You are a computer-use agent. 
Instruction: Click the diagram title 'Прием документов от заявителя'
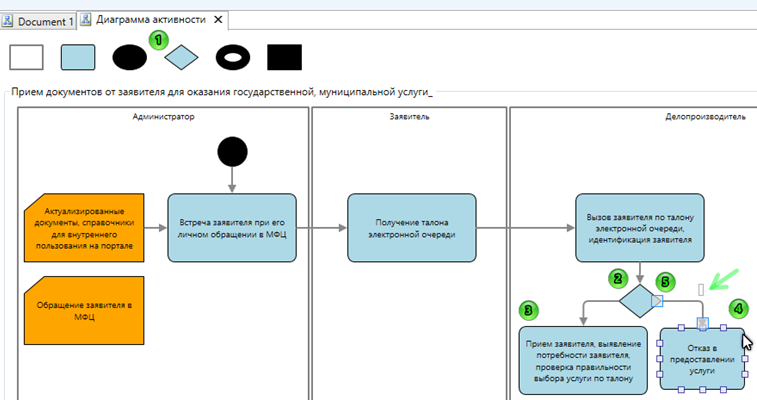222,92
